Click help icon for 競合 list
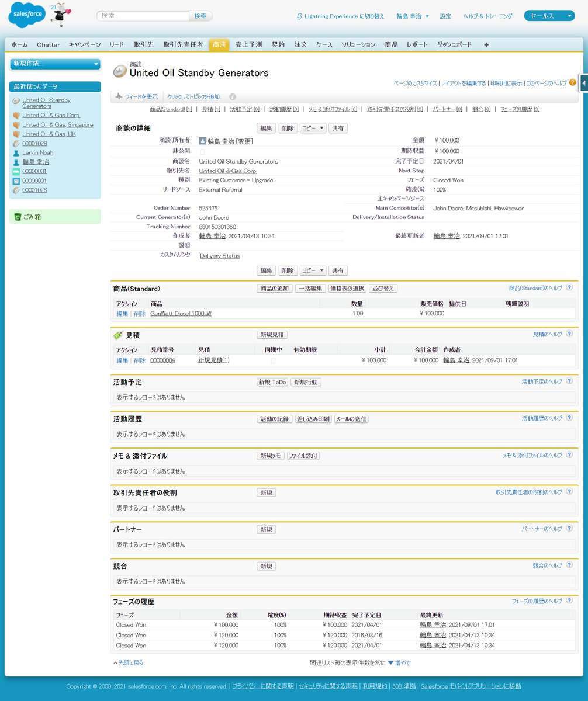The image size is (588, 701). point(569,565)
